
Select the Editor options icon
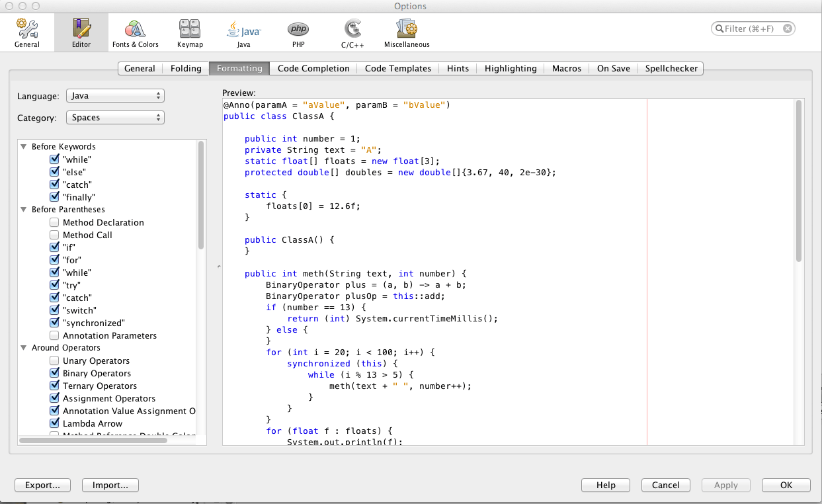(81, 33)
